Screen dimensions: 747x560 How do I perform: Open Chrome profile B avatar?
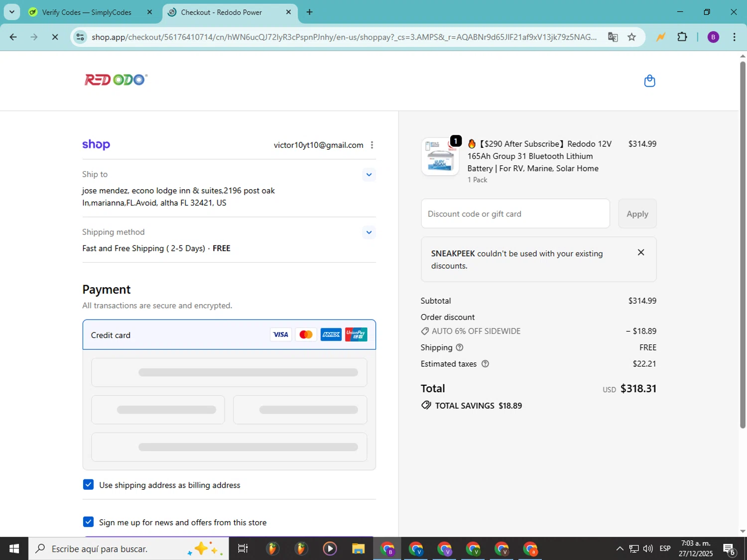coord(713,37)
